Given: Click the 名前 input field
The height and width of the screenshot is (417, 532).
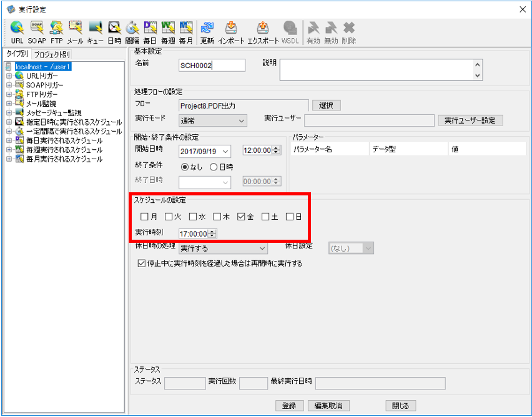Looking at the screenshot, I should pyautogui.click(x=212, y=66).
